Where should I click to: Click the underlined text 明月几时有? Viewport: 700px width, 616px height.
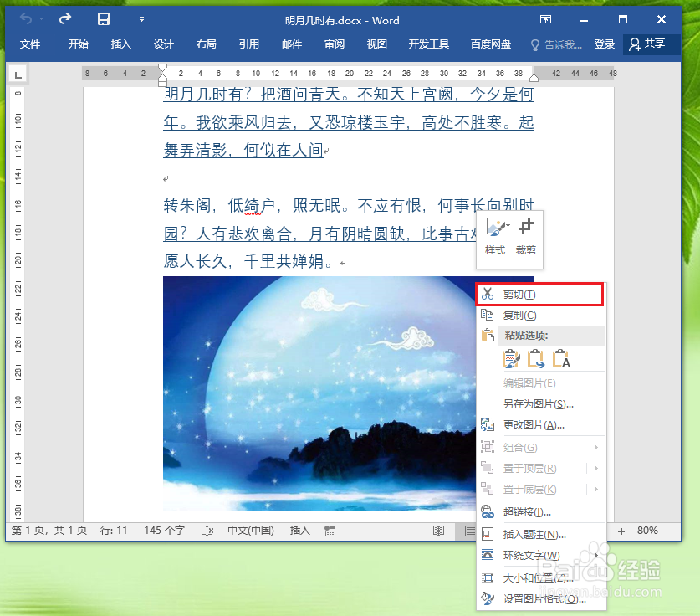[x=203, y=95]
